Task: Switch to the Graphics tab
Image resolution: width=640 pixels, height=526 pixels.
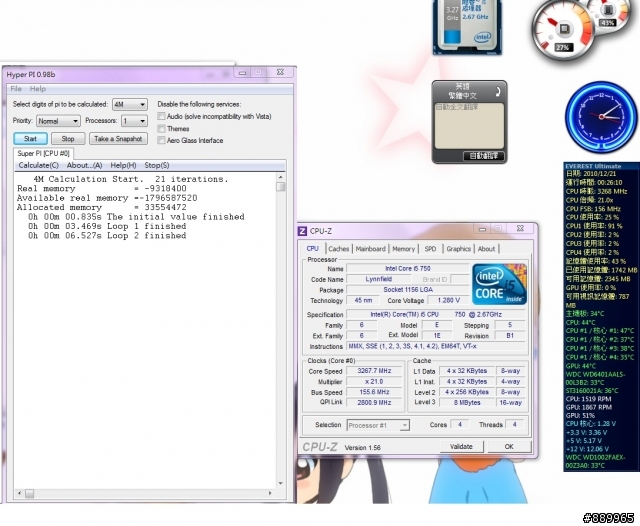Action: [458, 249]
